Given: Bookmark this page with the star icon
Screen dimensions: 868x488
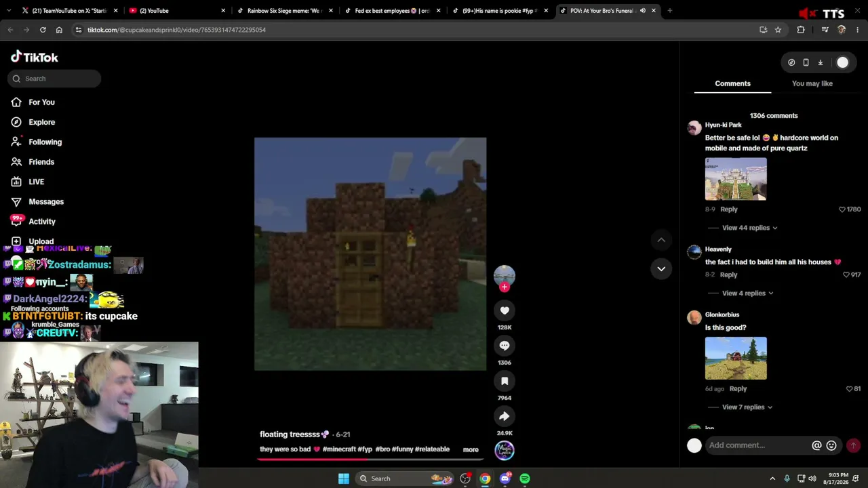Looking at the screenshot, I should 778,30.
